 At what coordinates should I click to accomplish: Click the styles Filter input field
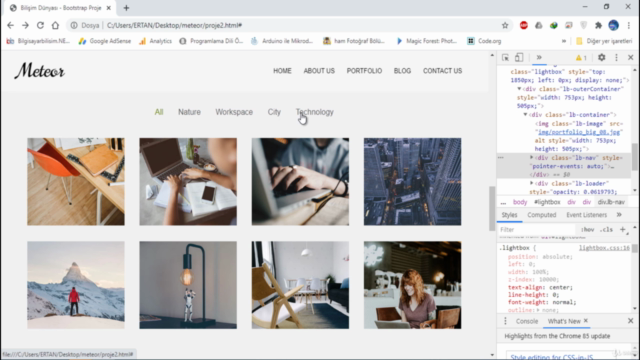[537, 229]
